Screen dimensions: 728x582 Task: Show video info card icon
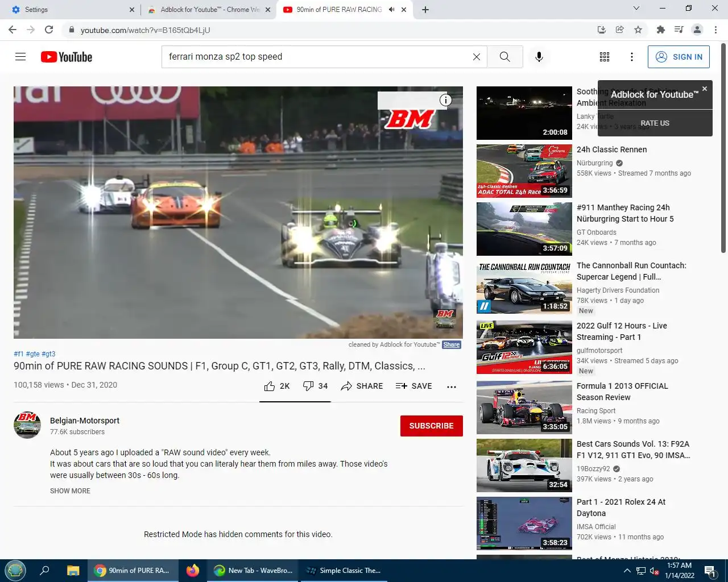446,100
